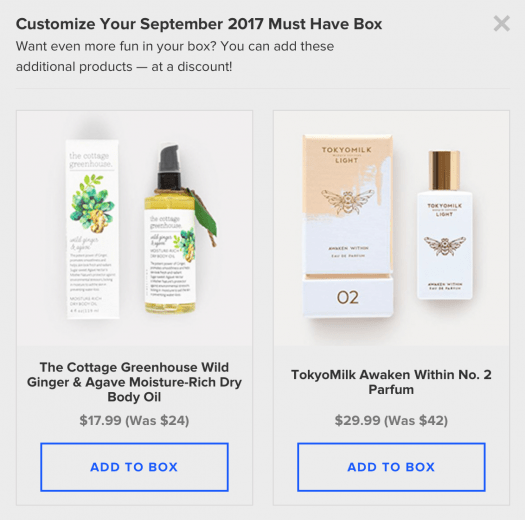The height and width of the screenshot is (520, 525).
Task: Click the ginger plant illustration on packaging
Action: [92, 203]
